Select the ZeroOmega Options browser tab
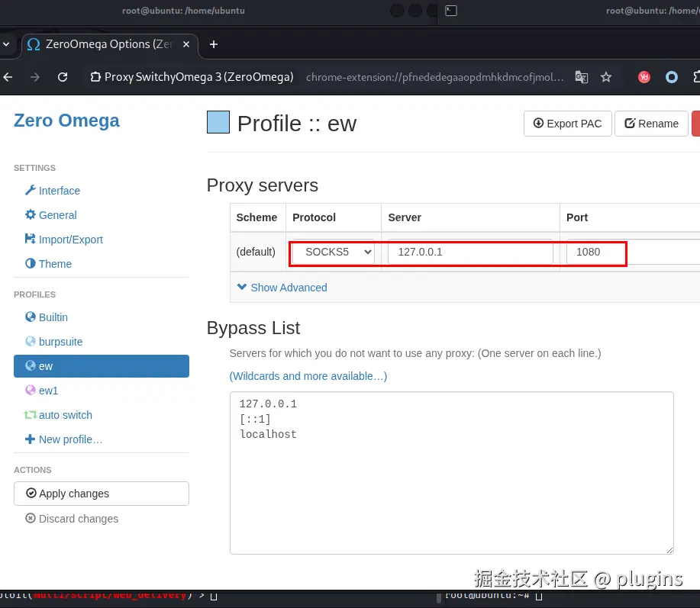The image size is (700, 608). click(x=109, y=44)
